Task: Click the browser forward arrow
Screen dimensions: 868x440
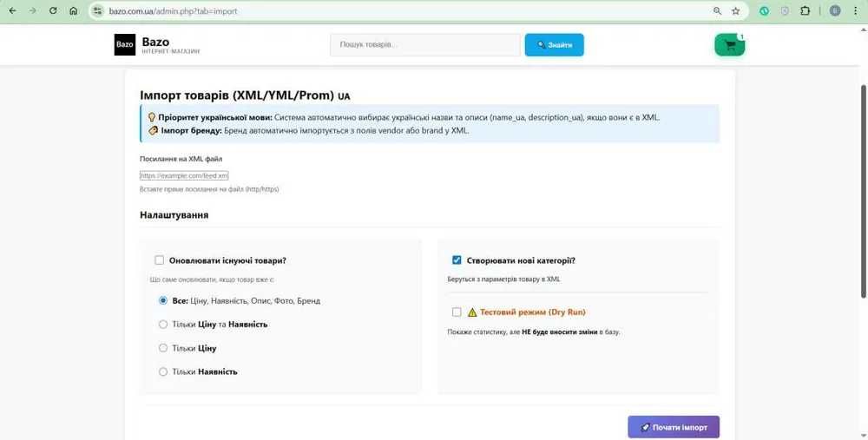Action: click(x=33, y=10)
